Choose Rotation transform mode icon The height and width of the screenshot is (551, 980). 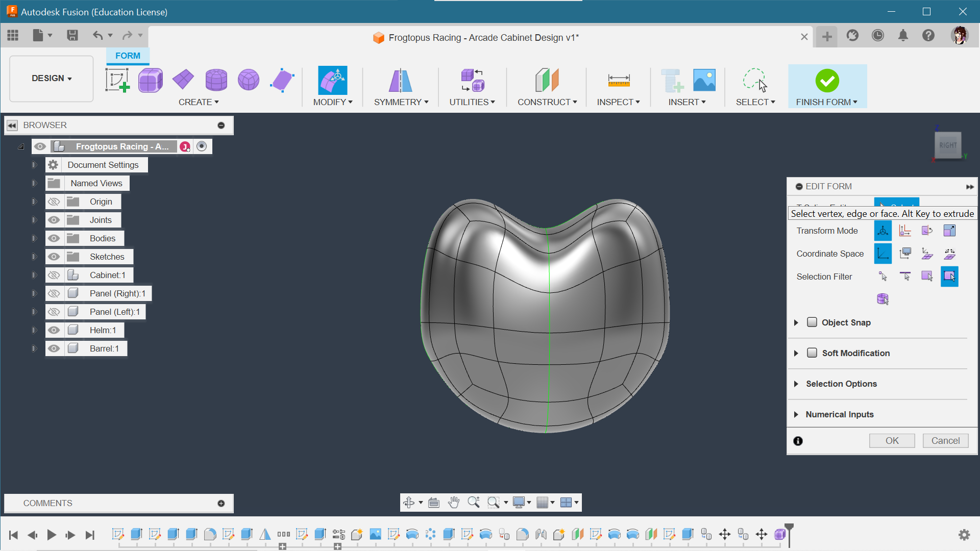927,231
